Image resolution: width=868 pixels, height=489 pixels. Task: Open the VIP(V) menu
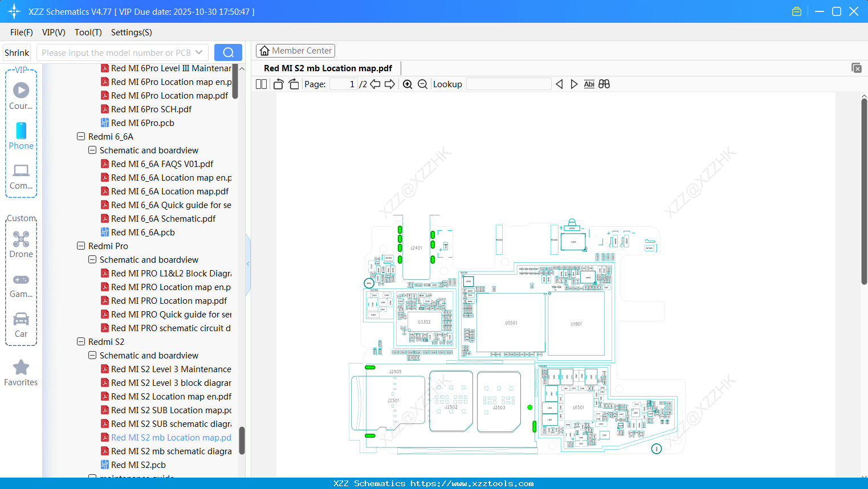53,32
